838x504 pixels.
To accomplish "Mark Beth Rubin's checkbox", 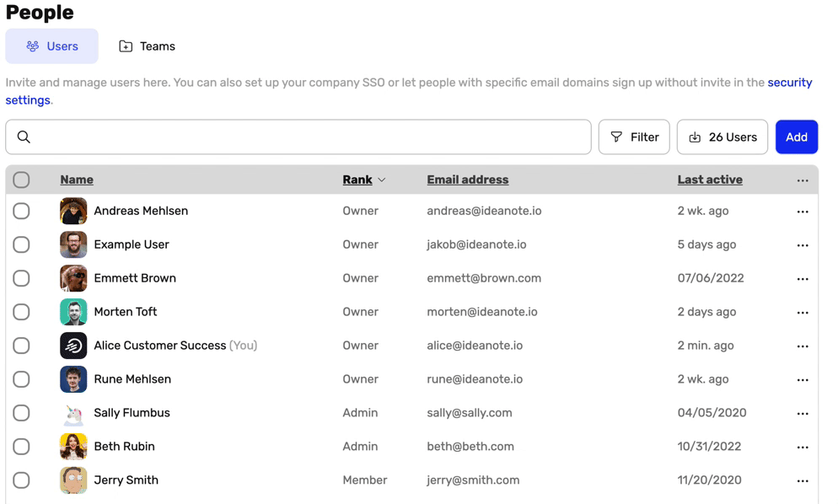I will pyautogui.click(x=21, y=447).
